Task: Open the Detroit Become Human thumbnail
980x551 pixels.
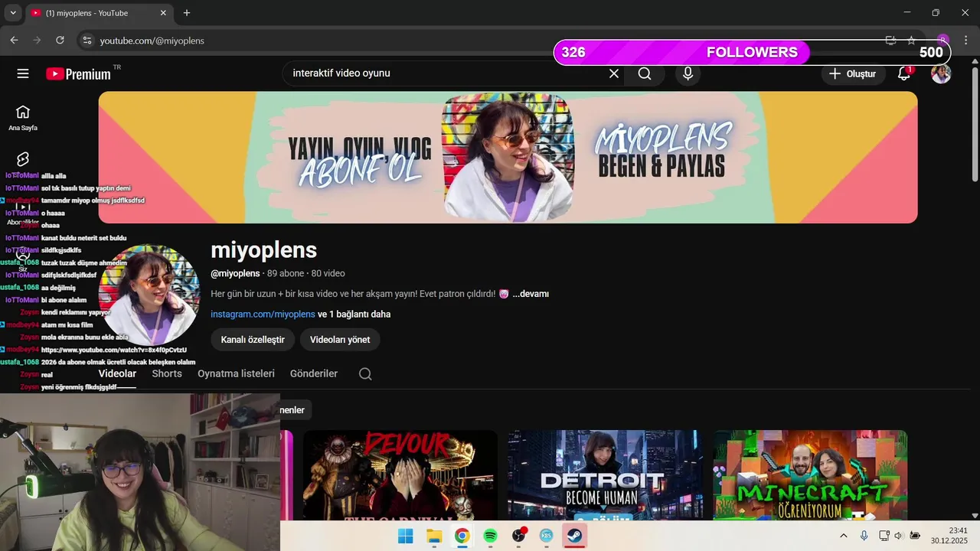Action: coord(605,475)
